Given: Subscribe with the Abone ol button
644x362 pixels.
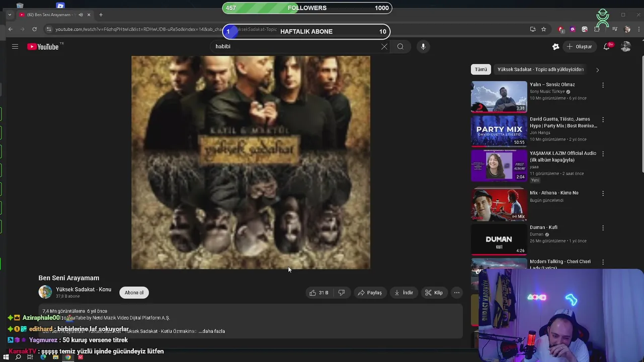Looking at the screenshot, I should [134, 293].
